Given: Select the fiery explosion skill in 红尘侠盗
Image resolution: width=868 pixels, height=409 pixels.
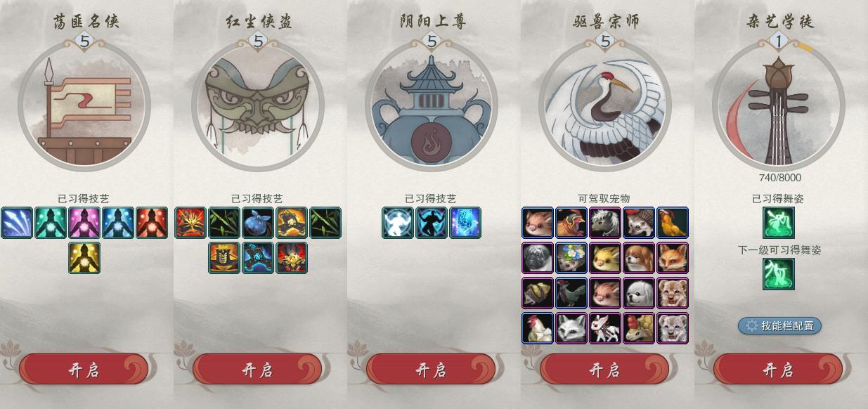Looking at the screenshot, I should point(190,223).
